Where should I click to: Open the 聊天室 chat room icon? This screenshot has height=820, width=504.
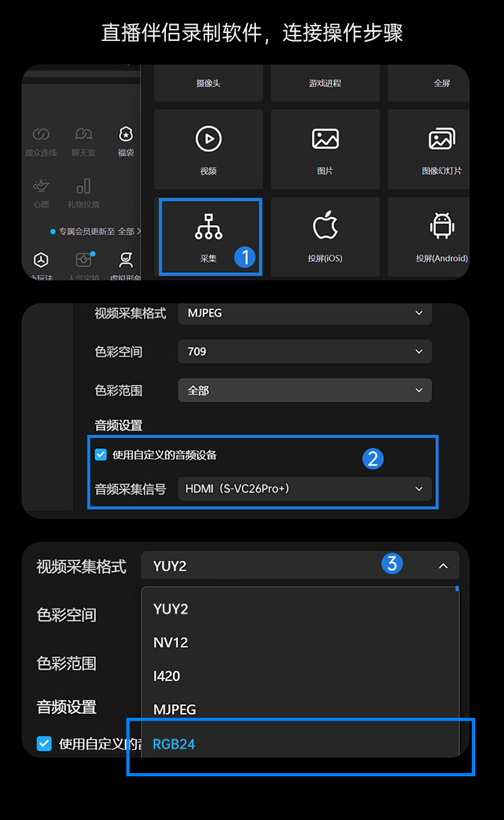pos(84,141)
